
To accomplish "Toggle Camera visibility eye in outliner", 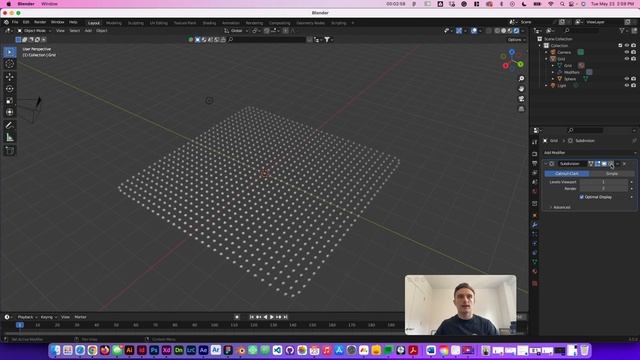I will pos(627,52).
